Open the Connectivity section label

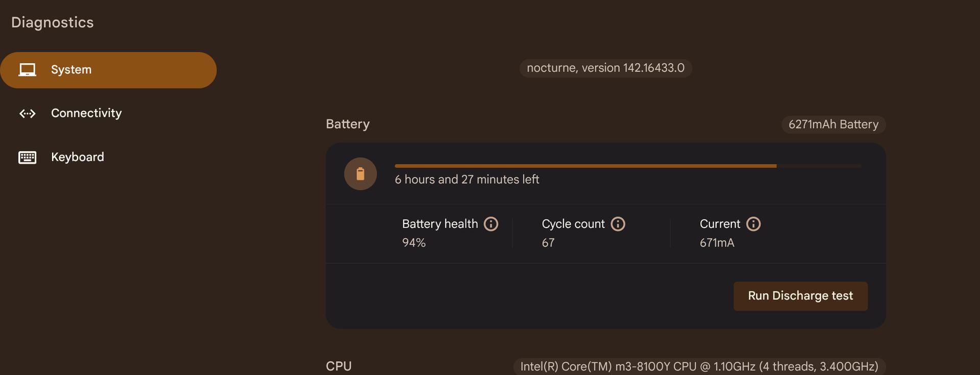(86, 113)
